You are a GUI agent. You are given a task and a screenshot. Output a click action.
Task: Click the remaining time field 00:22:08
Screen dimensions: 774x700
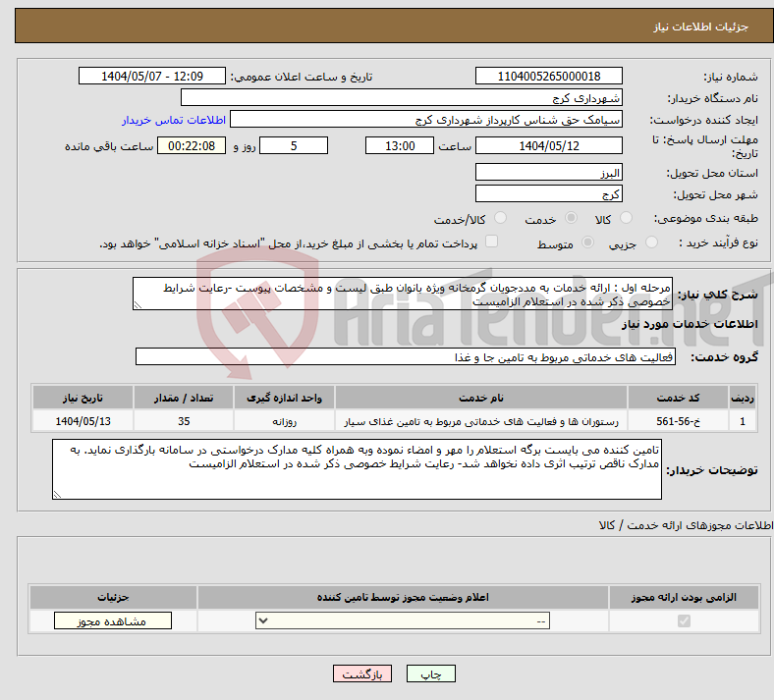coord(192,145)
